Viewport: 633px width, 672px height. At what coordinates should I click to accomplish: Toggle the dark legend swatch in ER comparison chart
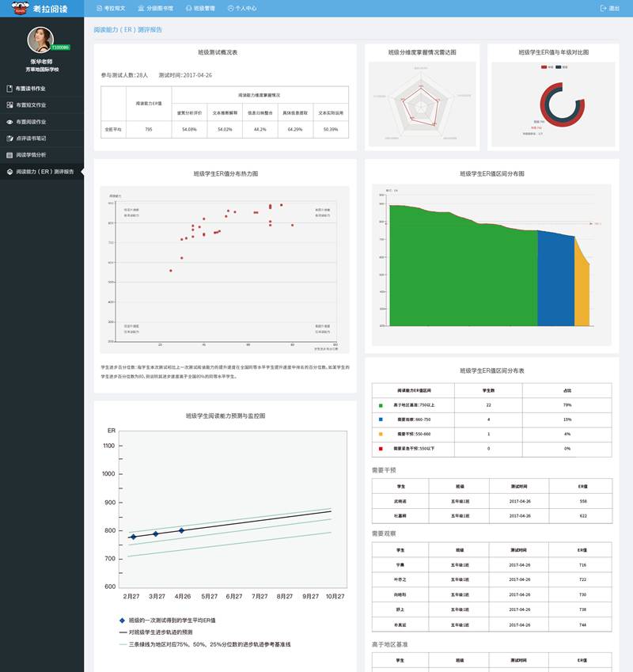559,66
